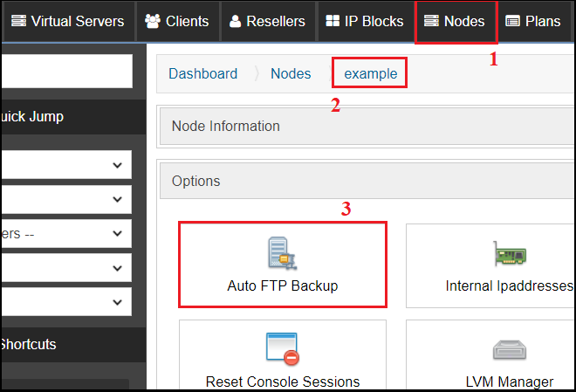
Task: Open the Nodes menu tab
Action: pyautogui.click(x=456, y=21)
